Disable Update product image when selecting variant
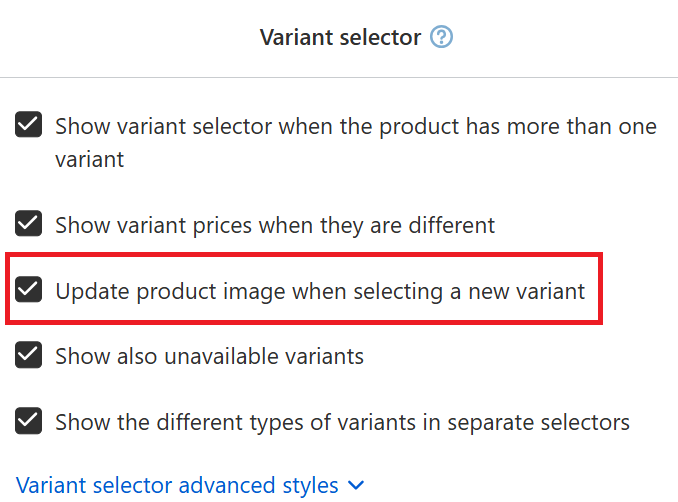 [29, 289]
